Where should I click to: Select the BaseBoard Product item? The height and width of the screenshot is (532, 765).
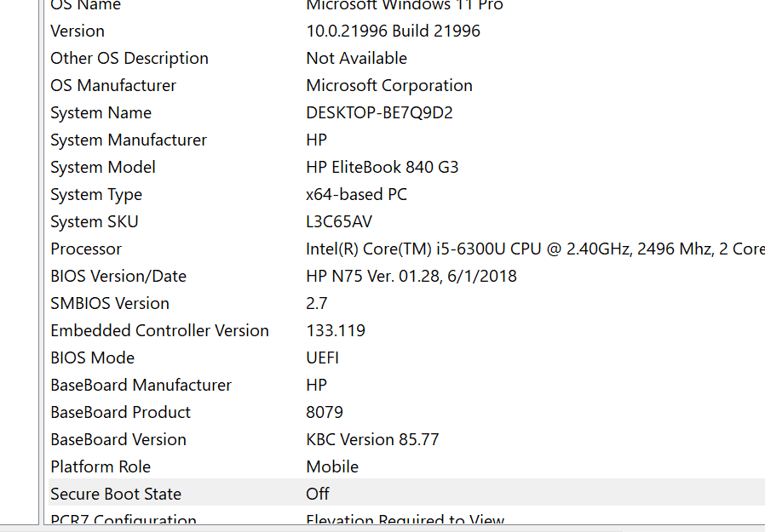tap(120, 412)
